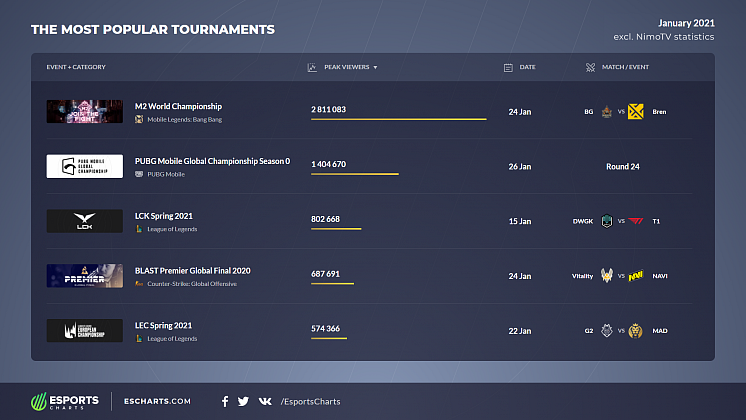The height and width of the screenshot is (420, 746).
Task: Click the 2 811 083 viewers bar
Action: 399,119
